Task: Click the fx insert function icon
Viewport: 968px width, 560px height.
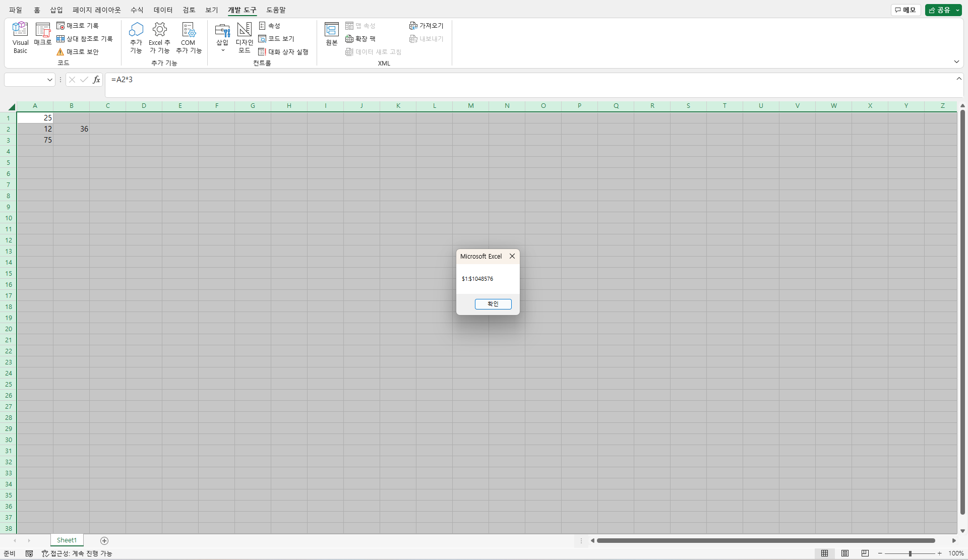Action: pyautogui.click(x=96, y=80)
